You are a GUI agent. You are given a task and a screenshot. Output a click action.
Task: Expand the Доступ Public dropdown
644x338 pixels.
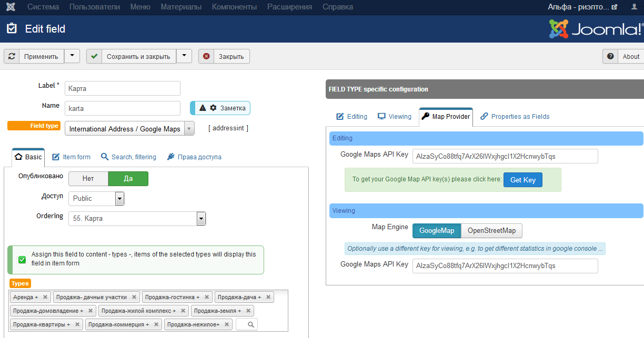point(119,198)
